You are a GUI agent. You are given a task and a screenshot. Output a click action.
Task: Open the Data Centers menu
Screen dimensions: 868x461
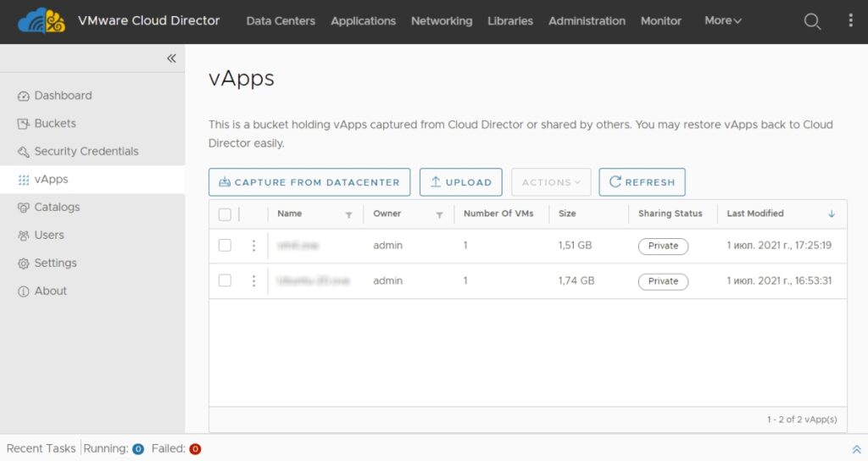tap(281, 21)
